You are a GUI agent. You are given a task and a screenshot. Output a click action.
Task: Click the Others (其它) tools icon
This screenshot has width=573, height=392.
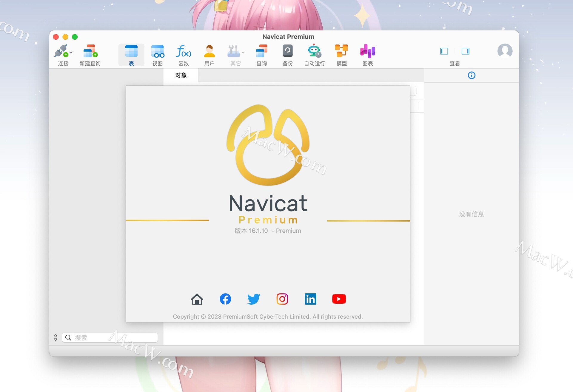(233, 51)
